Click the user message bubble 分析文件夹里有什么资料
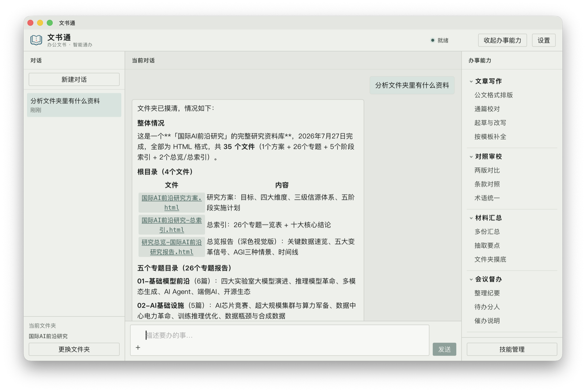Image resolution: width=586 pixels, height=392 pixels. click(412, 85)
